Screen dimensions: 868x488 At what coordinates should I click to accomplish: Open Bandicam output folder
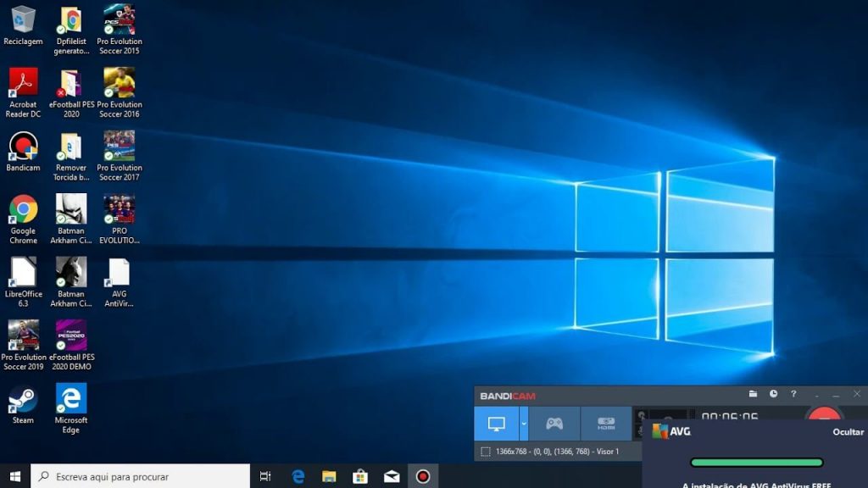pyautogui.click(x=753, y=393)
